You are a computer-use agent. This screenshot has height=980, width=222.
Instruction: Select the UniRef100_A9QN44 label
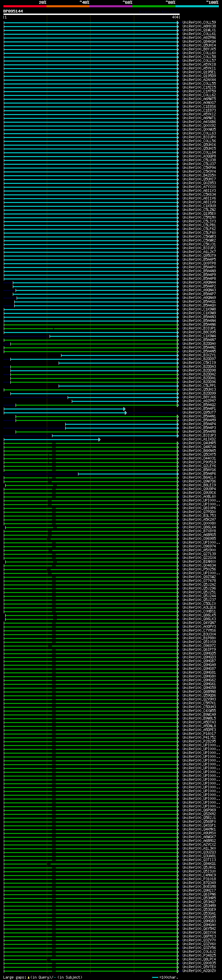point(199,283)
